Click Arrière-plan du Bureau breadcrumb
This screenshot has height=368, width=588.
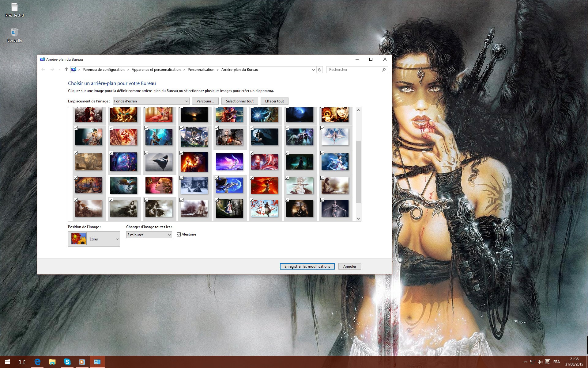tap(240, 70)
